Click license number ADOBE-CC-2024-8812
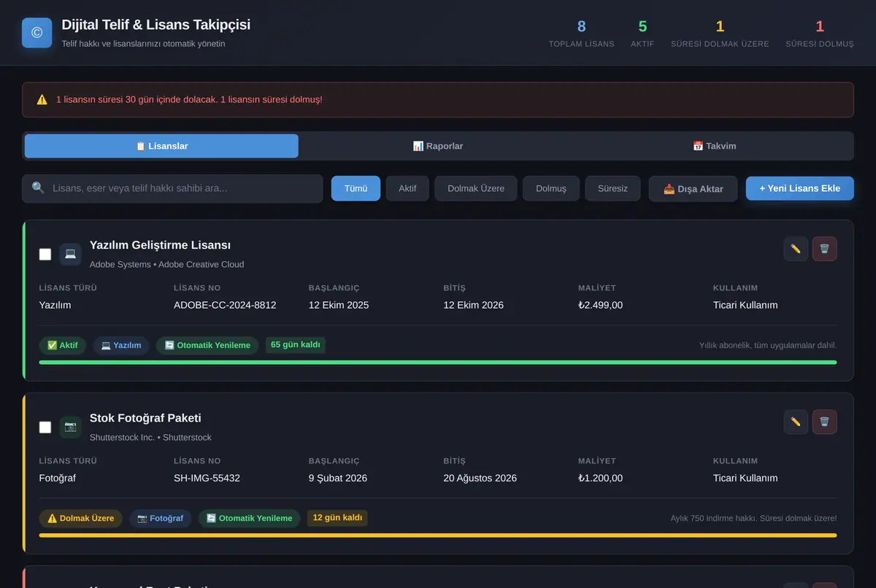 [225, 305]
